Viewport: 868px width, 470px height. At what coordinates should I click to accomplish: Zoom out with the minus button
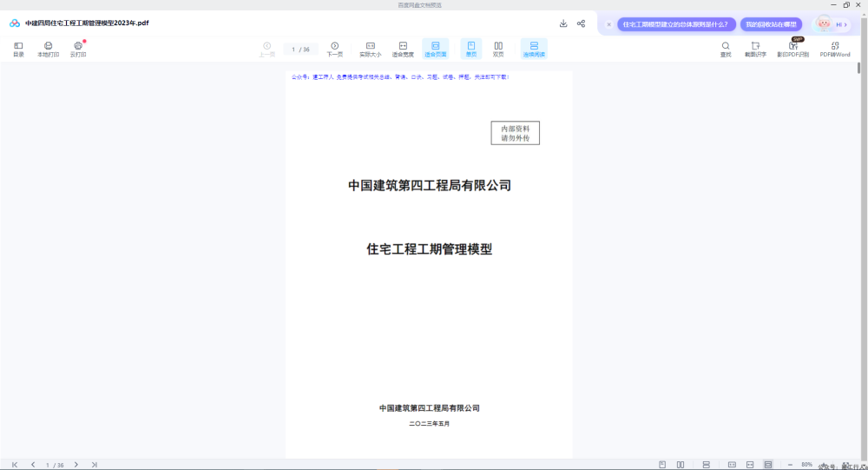790,465
